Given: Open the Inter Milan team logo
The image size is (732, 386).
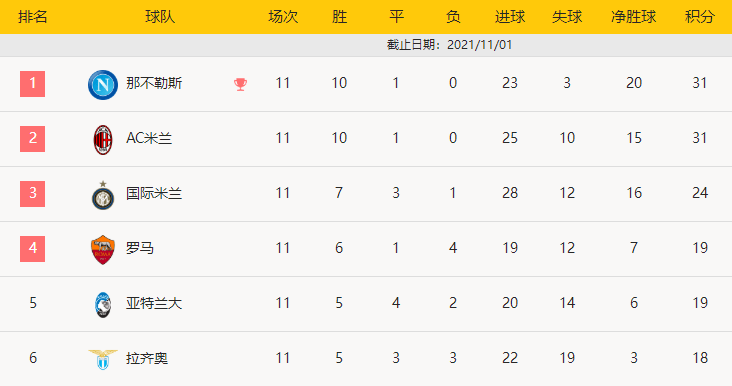Looking at the screenshot, I should click(103, 196).
